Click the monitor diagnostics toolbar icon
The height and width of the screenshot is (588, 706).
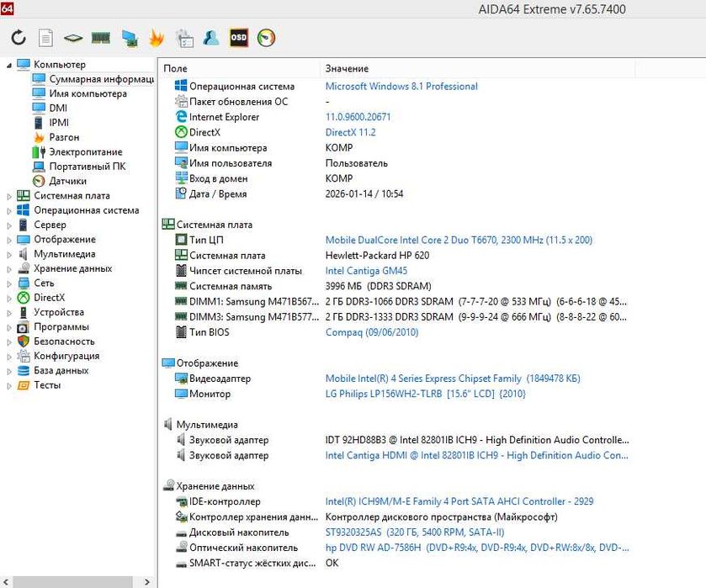coord(130,38)
